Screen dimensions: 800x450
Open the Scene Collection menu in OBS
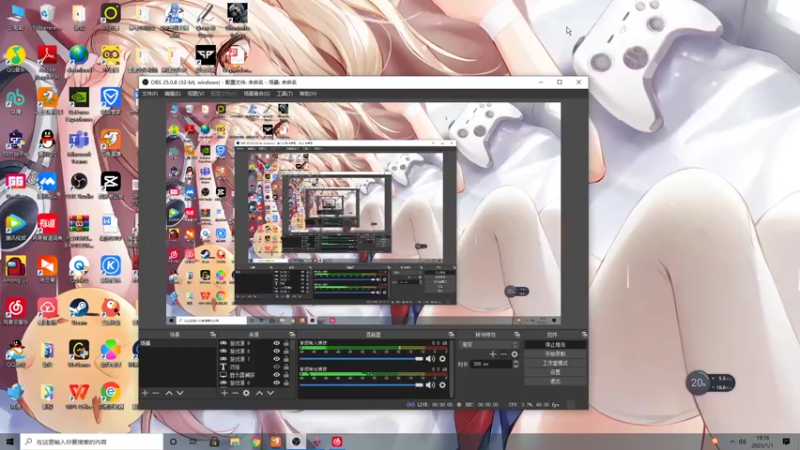(256, 94)
